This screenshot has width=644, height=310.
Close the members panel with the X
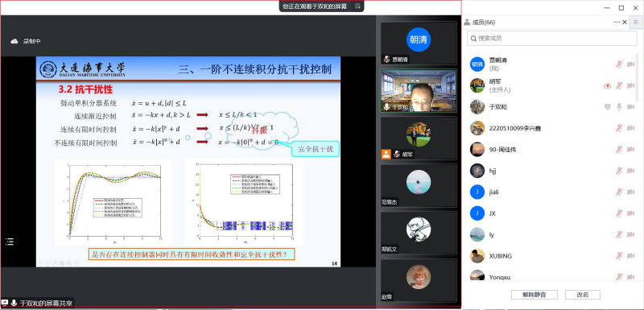point(625,23)
